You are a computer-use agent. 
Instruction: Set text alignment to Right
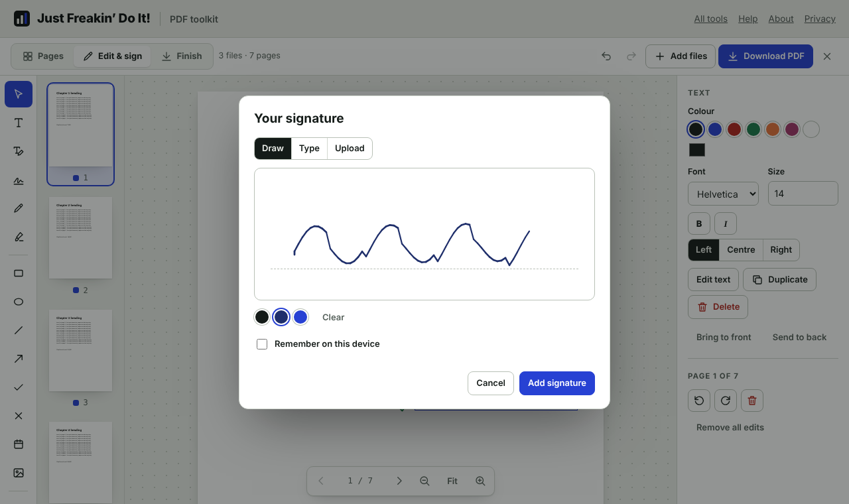tap(781, 250)
